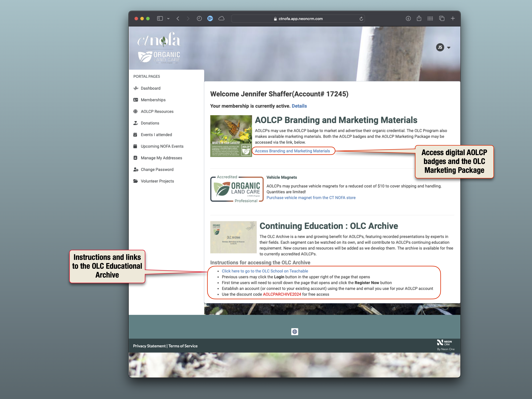
Task: Click here to go to OLC School on Teachable
Action: tap(265, 271)
